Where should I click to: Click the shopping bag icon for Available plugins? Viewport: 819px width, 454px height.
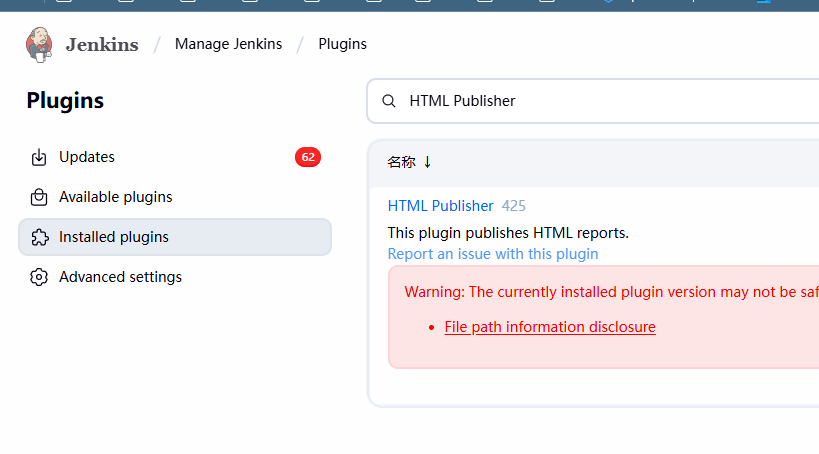pos(39,197)
